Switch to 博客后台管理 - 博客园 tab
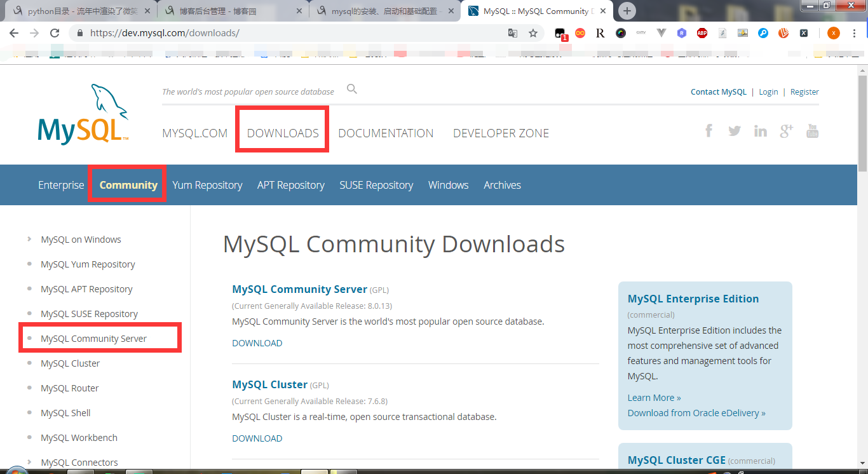Screen dimensions: 868x474 click(x=232, y=11)
